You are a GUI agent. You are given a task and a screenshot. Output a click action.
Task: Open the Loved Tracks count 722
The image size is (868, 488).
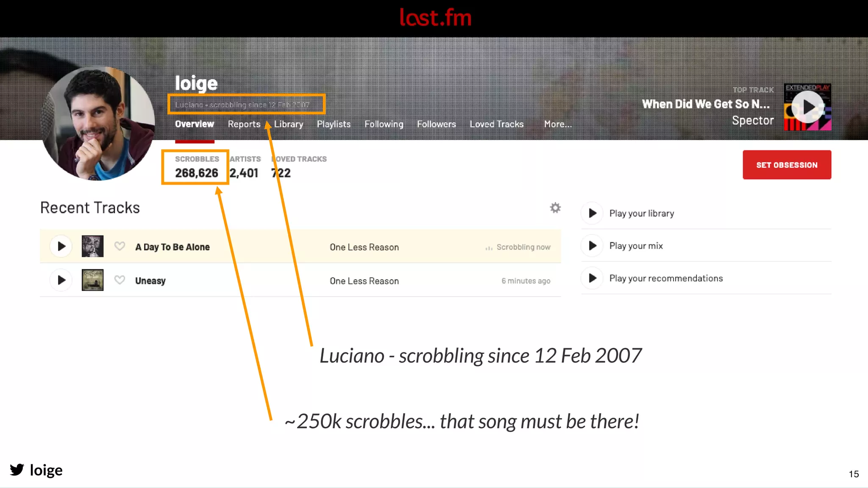pos(281,173)
